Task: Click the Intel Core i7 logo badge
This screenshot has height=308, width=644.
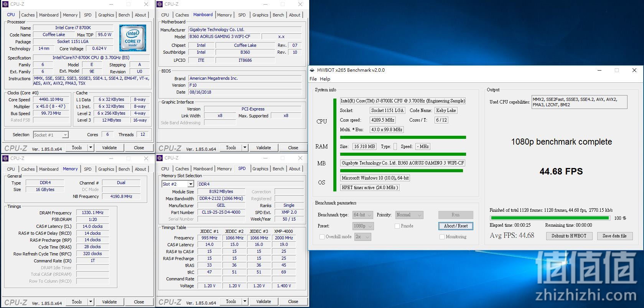Action: pyautogui.click(x=133, y=38)
